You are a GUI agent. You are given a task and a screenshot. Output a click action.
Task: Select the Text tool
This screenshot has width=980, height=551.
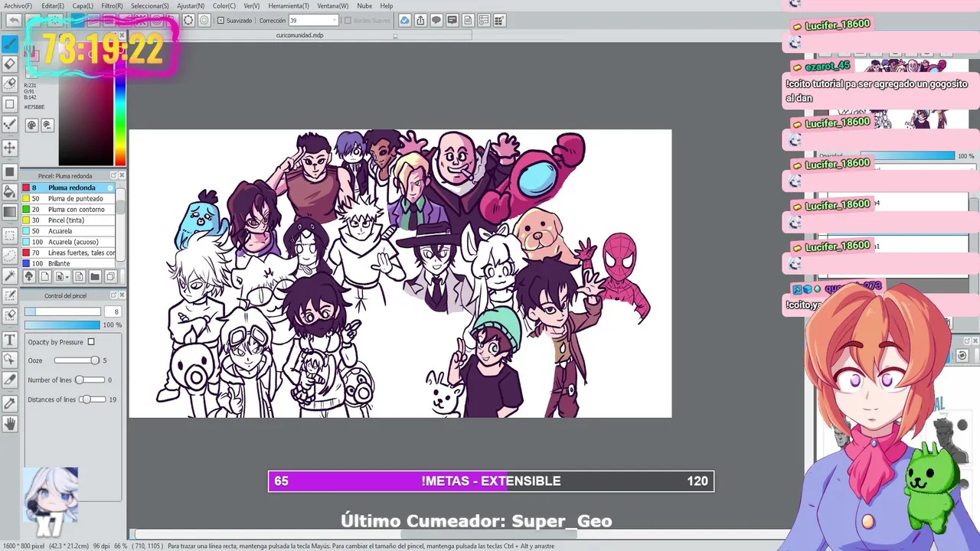[x=10, y=340]
